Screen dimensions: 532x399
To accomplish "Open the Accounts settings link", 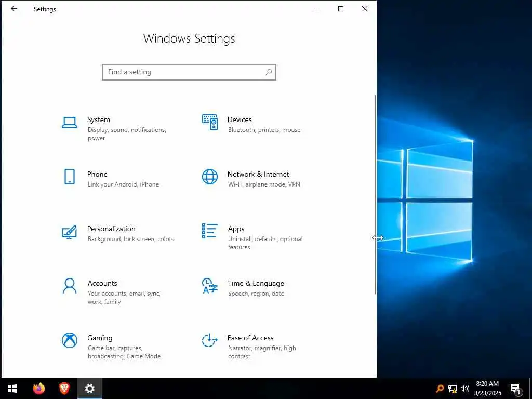I will point(102,283).
